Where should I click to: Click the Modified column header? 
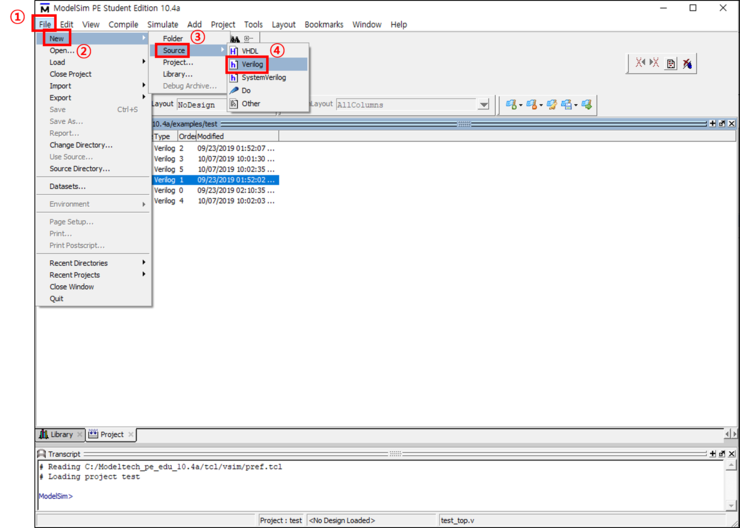click(237, 136)
